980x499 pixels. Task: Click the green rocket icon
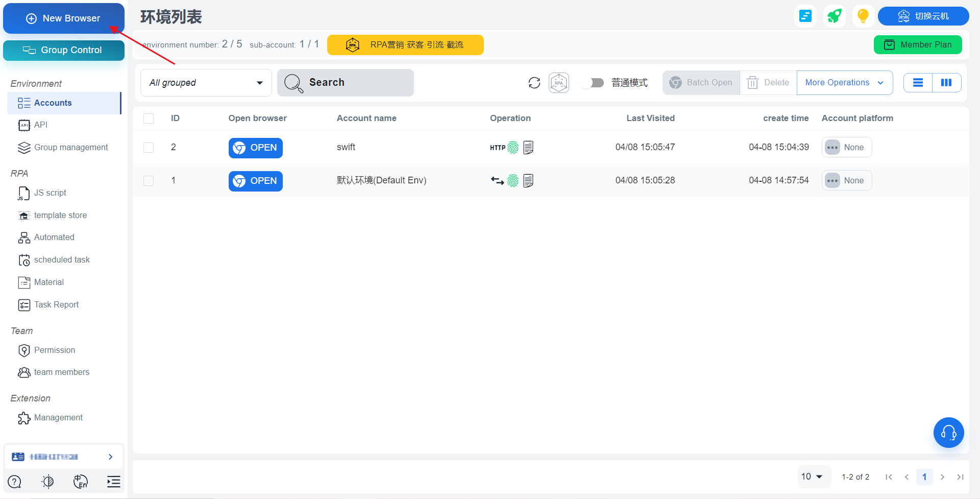pyautogui.click(x=835, y=16)
